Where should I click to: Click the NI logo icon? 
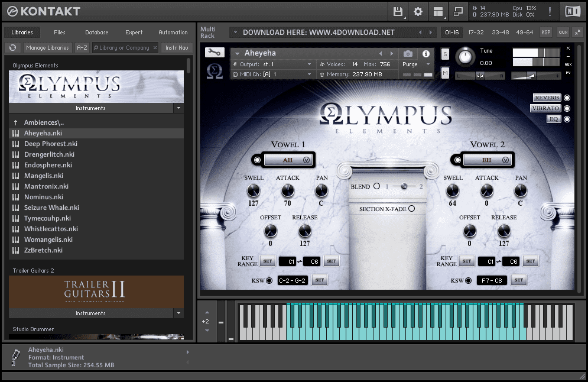coord(572,12)
